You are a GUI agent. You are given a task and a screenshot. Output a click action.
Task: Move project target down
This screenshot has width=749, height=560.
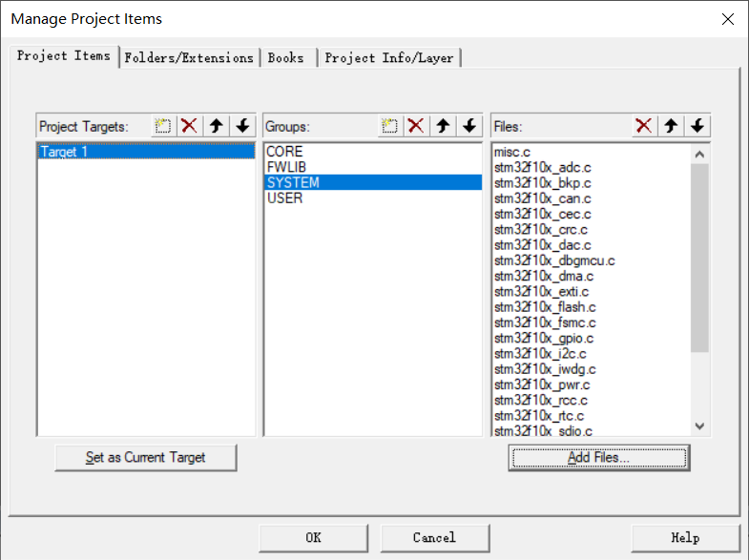tap(242, 126)
